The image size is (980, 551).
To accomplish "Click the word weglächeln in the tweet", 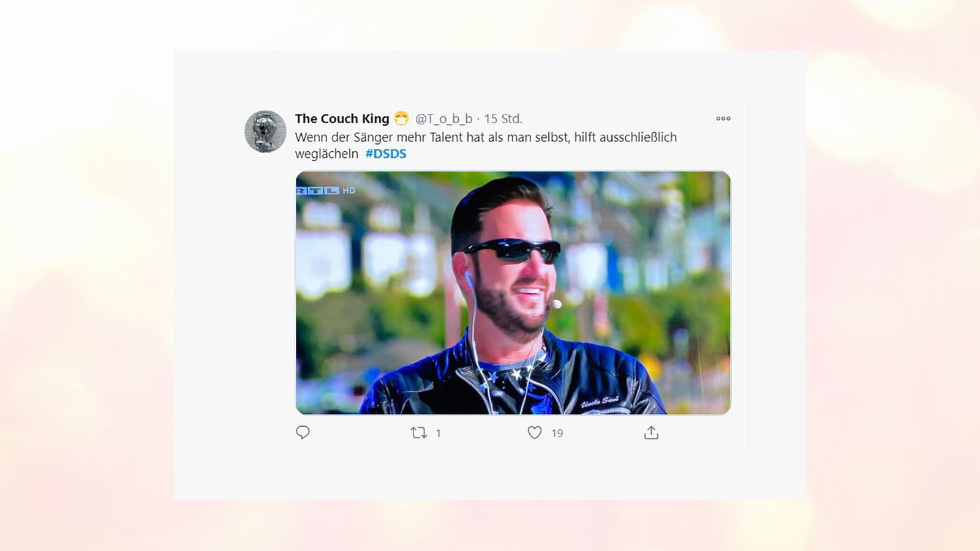I will (x=326, y=154).
